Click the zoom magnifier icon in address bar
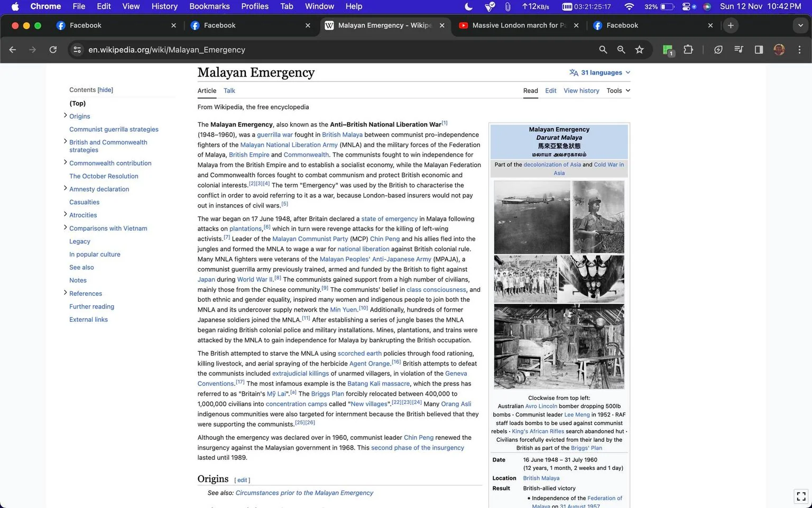812x508 pixels. pos(621,50)
